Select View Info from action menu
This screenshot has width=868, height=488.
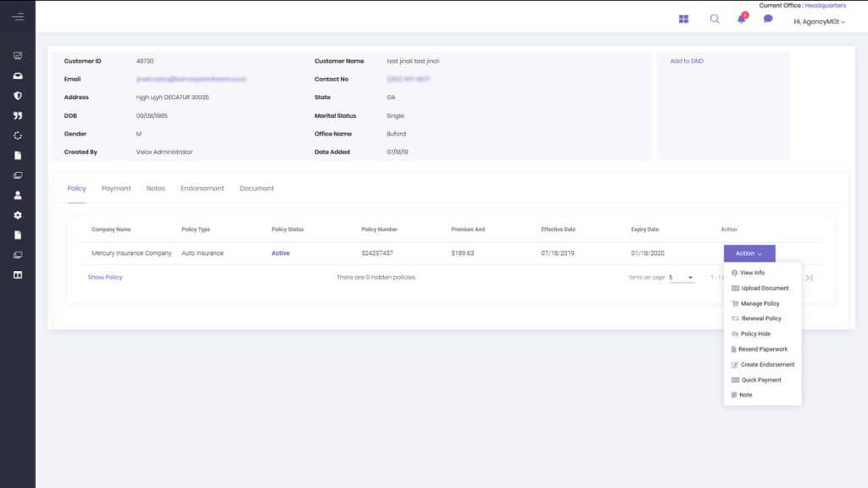752,273
